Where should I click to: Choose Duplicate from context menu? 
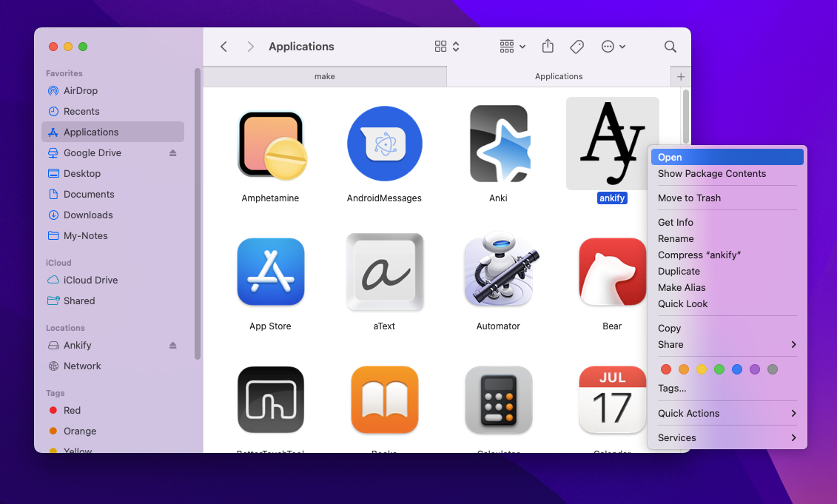tap(727, 271)
